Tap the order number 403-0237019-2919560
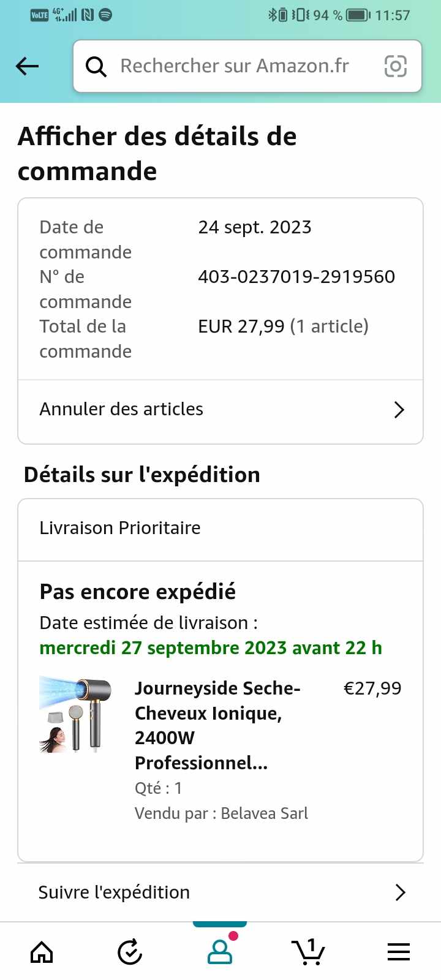Image resolution: width=441 pixels, height=980 pixels. 296,277
